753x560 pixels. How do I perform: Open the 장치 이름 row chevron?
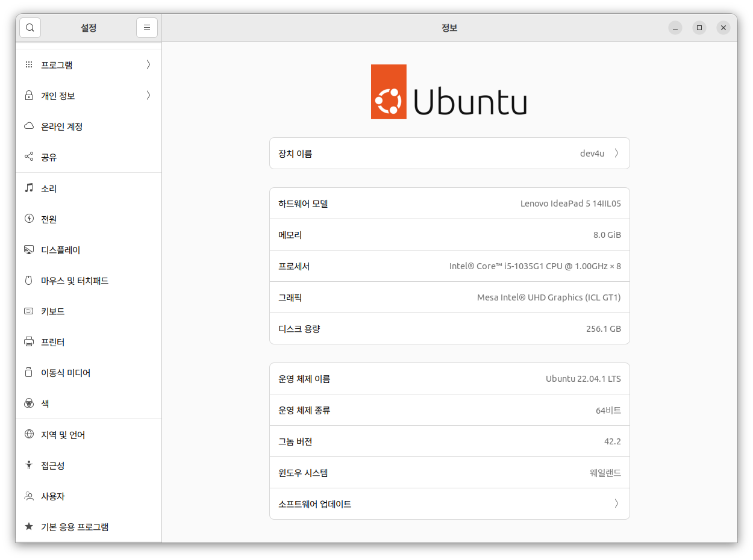point(616,153)
